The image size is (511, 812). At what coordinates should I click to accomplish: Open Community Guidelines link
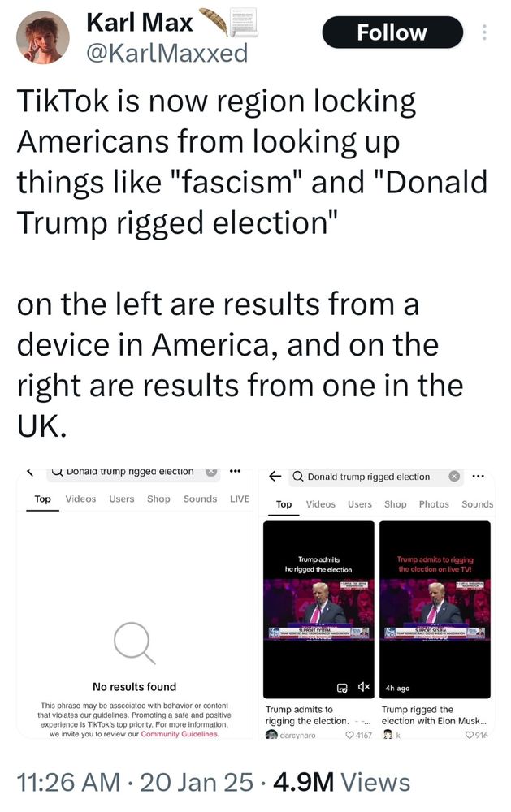180,734
